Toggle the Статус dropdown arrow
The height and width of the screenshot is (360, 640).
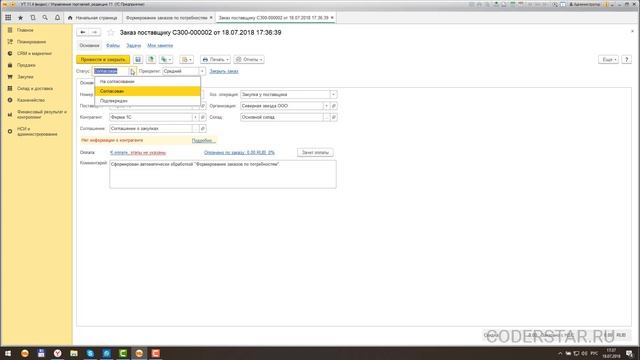133,71
